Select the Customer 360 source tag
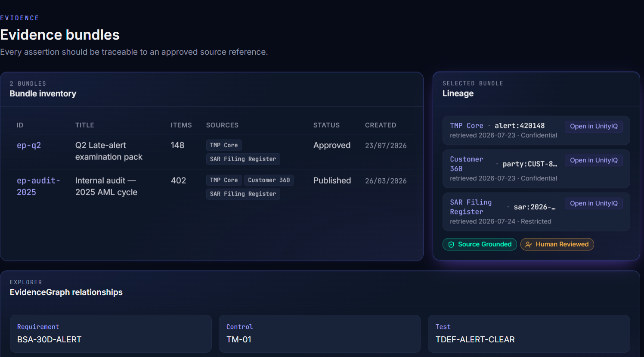The height and width of the screenshot is (357, 644). pos(269,180)
